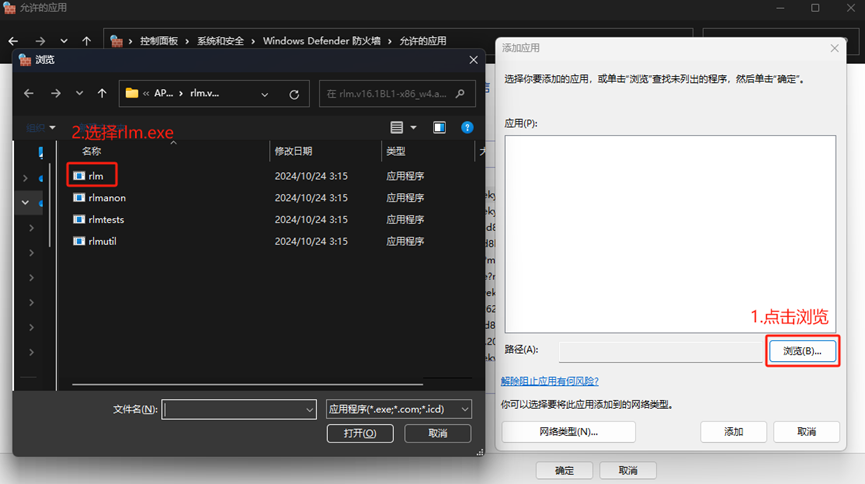Viewport: 865px width, 484px height.
Task: Click the search magnifier icon in Browse dialog
Action: [460, 94]
